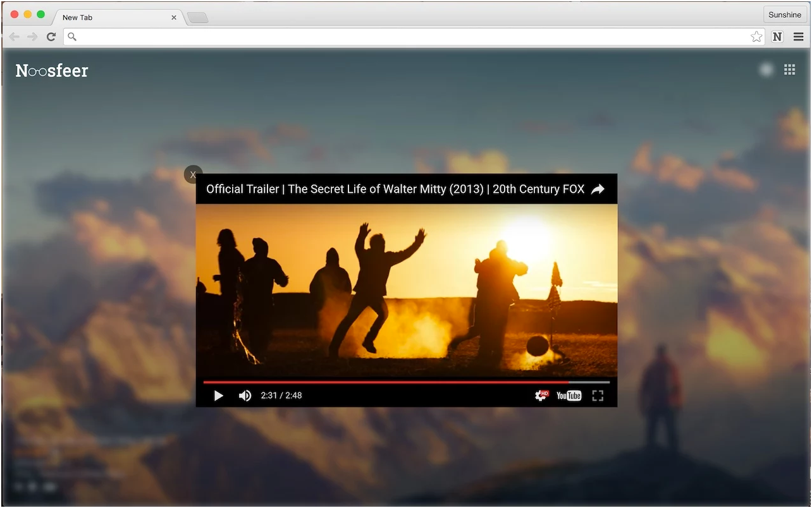
Task: Click the Noosfeer logo
Action: 52,71
